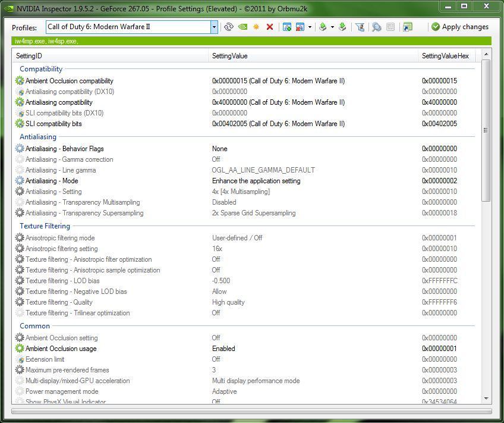Select the Antialiasing - Transparency Multisampling row
This screenshot has height=423, width=504.
244,202
